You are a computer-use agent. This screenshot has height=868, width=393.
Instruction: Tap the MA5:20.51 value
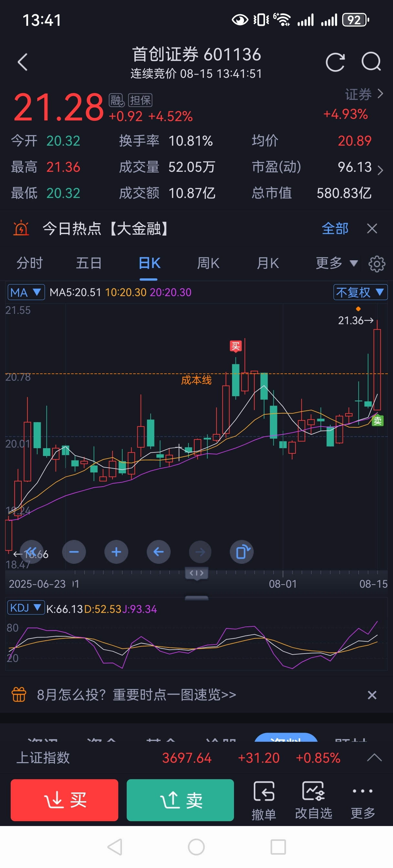(x=75, y=292)
